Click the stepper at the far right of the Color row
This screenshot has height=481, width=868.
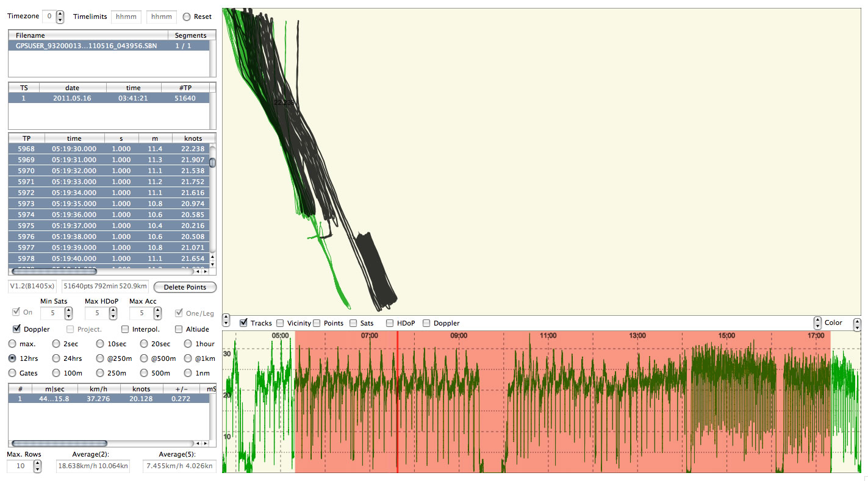point(857,324)
